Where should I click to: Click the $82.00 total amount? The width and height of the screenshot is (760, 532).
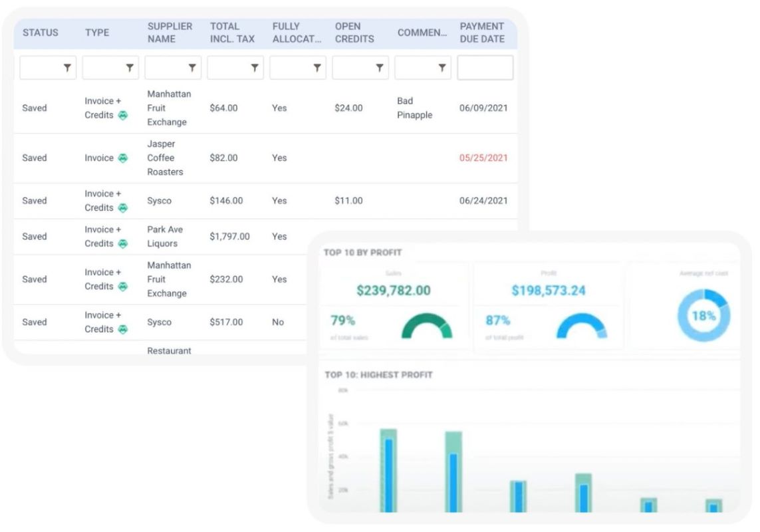coord(223,158)
